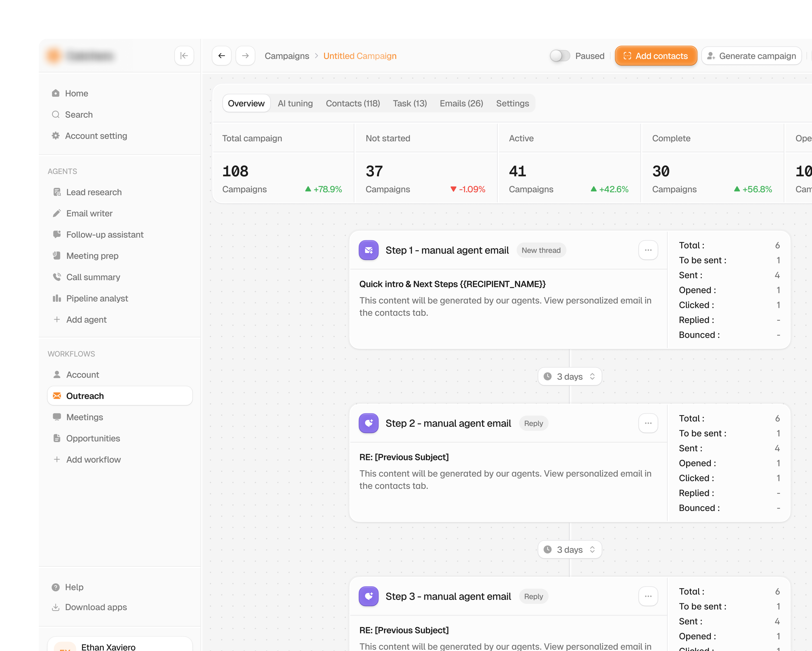Open the Step 2 more options menu
812x651 pixels.
coord(648,423)
